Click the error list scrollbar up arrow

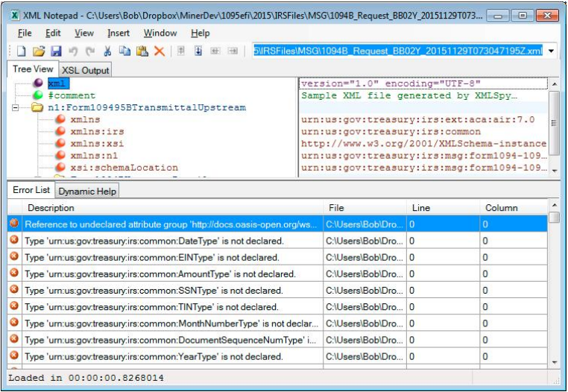click(555, 205)
